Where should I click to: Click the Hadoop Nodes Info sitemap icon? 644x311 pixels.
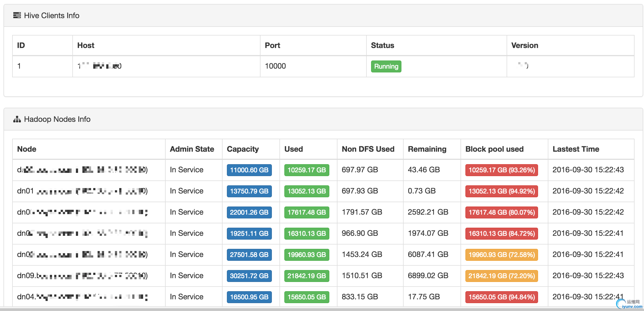click(x=17, y=119)
